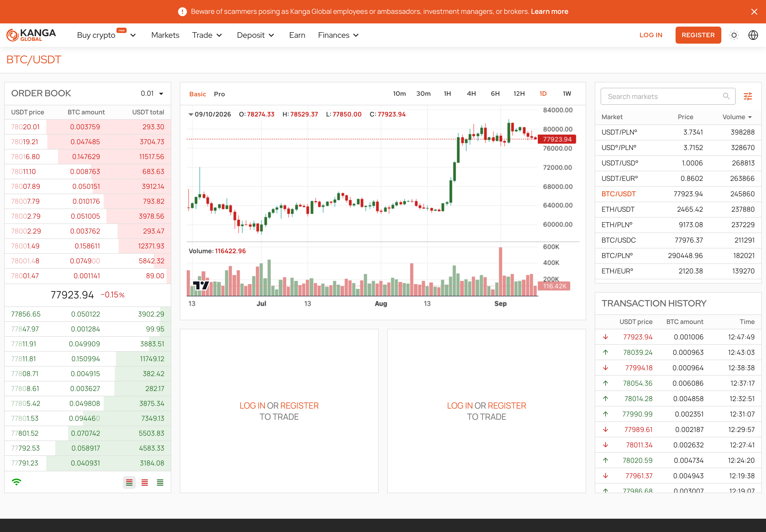Switch chart to Pro tab
Image resolution: width=766 pixels, height=532 pixels.
[219, 94]
